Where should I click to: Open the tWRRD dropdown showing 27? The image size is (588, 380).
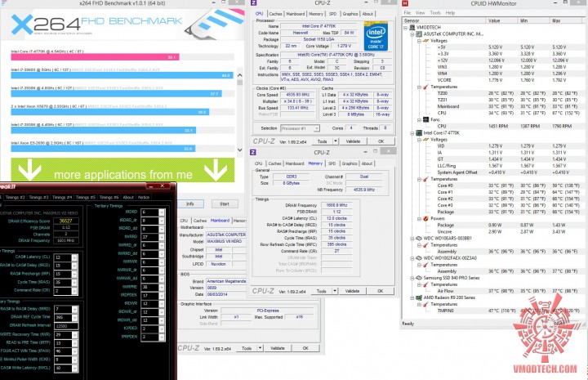tap(162, 237)
